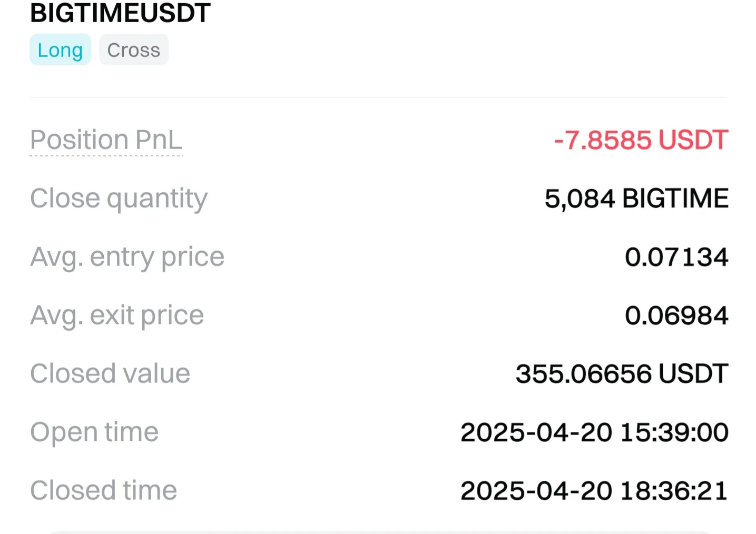This screenshot has height=534, width=756.
Task: Click the closed timestamp 2025-04-20 18:36:21
Action: (594, 491)
